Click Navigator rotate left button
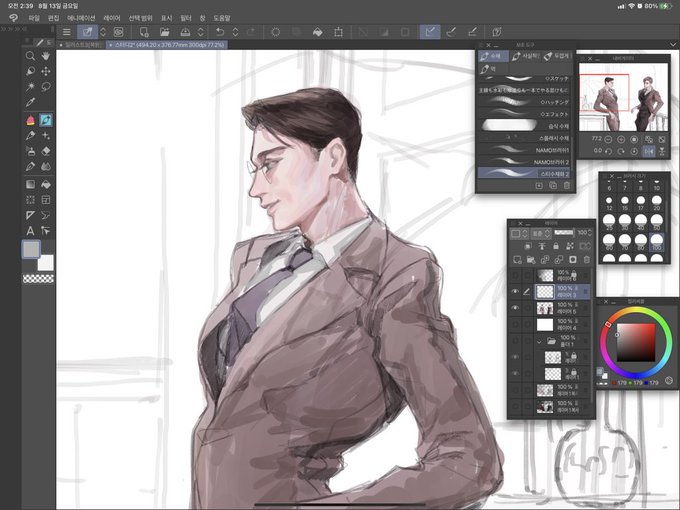This screenshot has width=680, height=510. click(x=608, y=151)
